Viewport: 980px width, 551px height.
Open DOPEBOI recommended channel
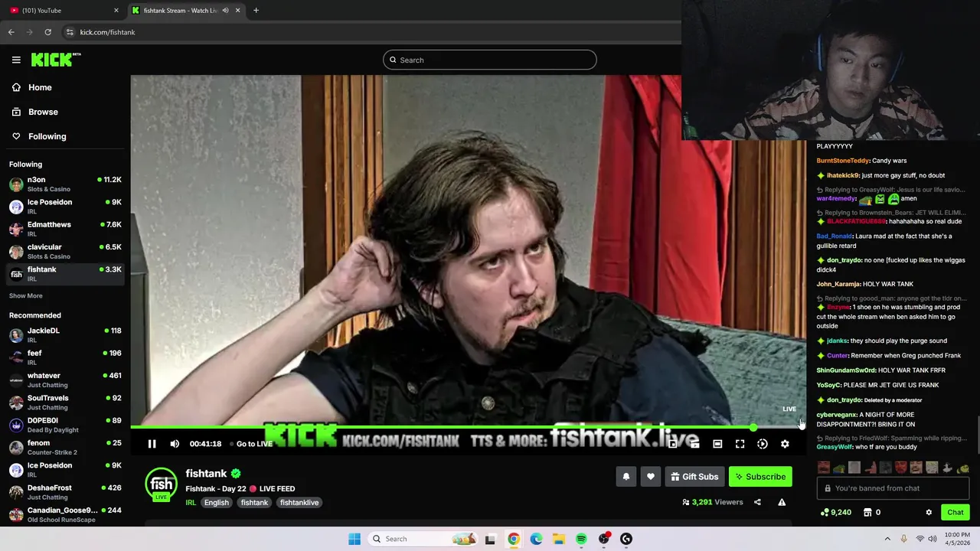(65, 425)
